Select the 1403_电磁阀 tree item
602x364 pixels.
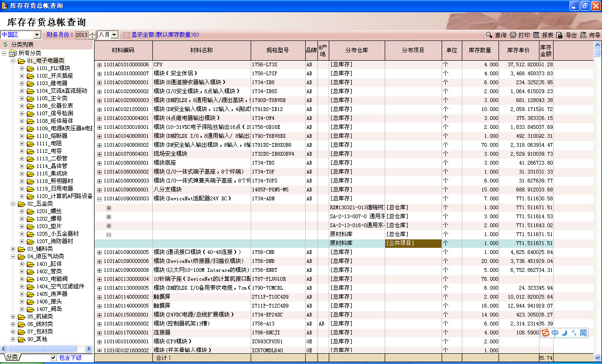[x=52, y=279]
